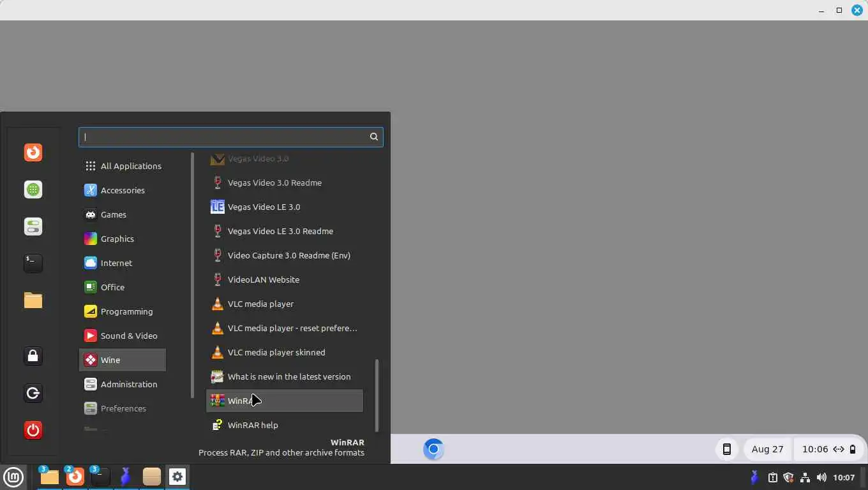Click the 10:07 panel clock
The width and height of the screenshot is (868, 490).
click(x=844, y=477)
